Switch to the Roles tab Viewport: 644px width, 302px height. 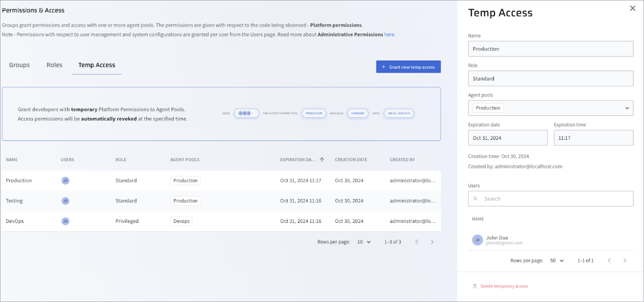[54, 65]
